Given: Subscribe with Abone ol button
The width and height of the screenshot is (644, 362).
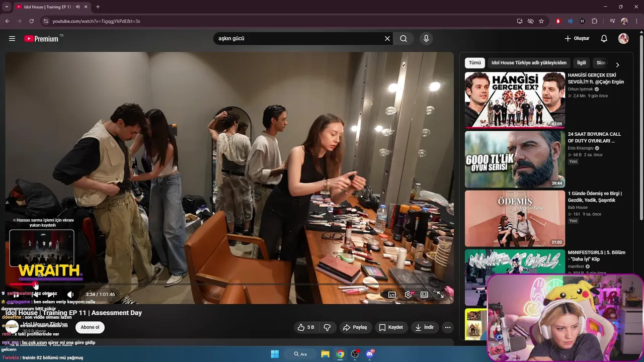Looking at the screenshot, I should point(90,327).
